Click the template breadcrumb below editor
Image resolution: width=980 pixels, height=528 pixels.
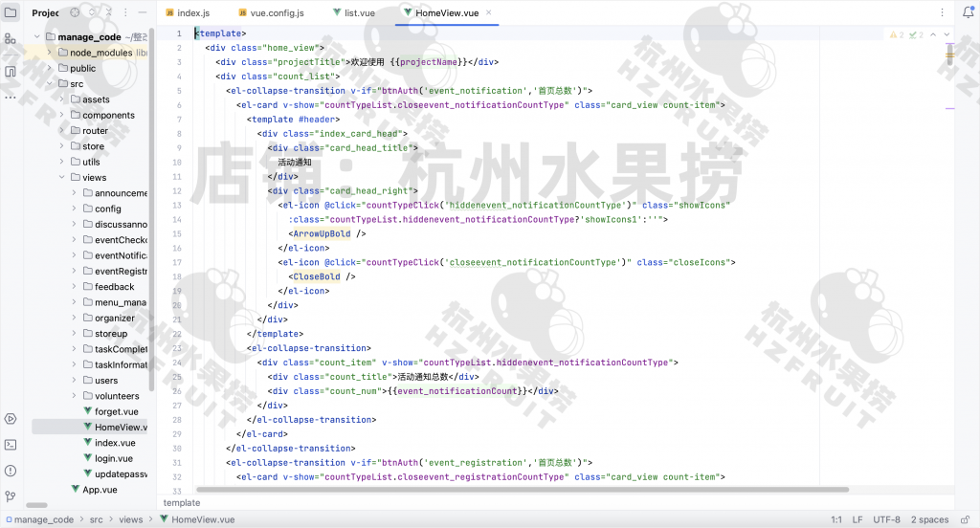182,503
